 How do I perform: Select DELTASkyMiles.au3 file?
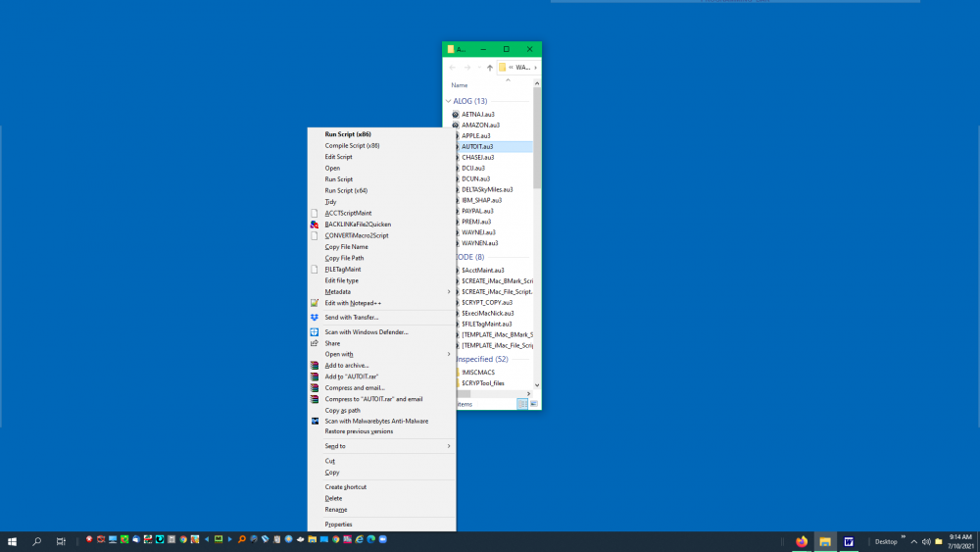(x=487, y=189)
